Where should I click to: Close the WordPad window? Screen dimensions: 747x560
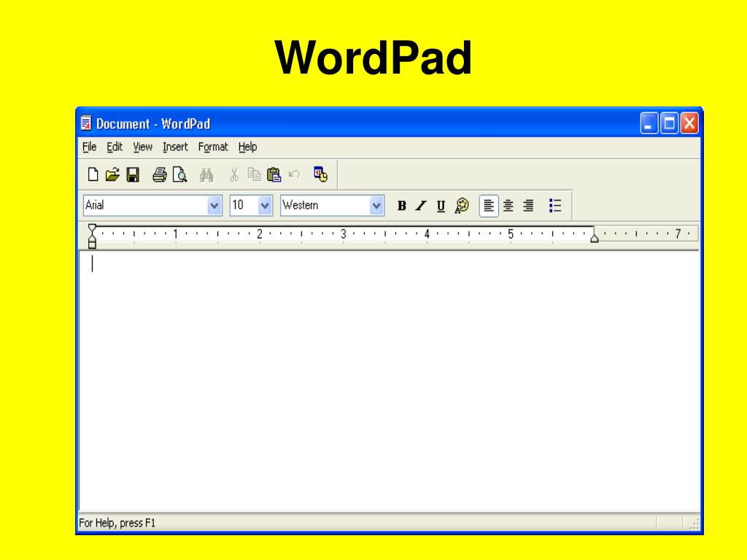pyautogui.click(x=689, y=123)
